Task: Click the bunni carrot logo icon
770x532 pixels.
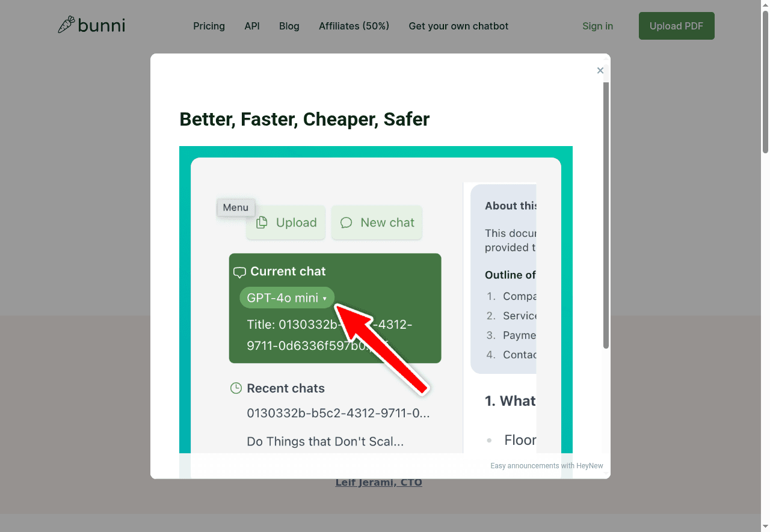Action: coord(66,25)
